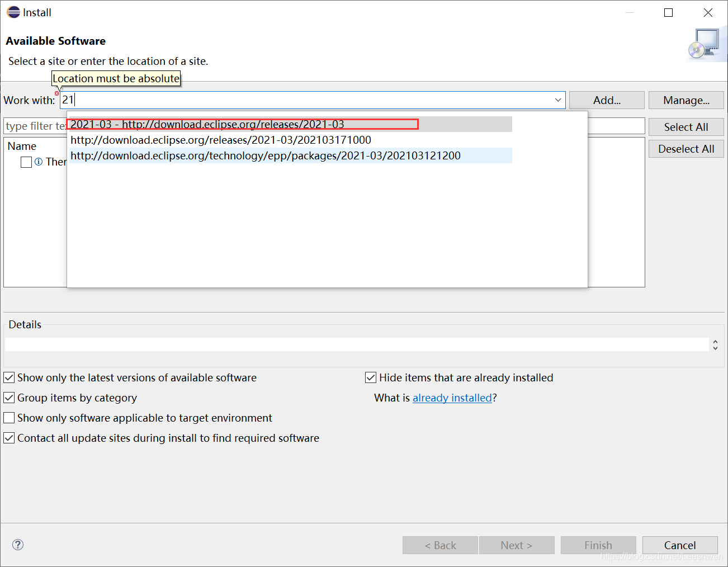The height and width of the screenshot is (567, 728).
Task: Pick the epp/packages/2021-03 URL suggestion
Action: coord(266,155)
